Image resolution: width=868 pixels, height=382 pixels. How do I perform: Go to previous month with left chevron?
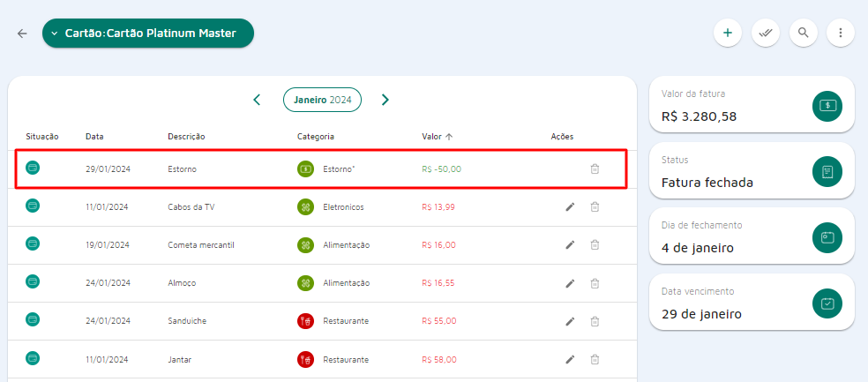coord(257,100)
